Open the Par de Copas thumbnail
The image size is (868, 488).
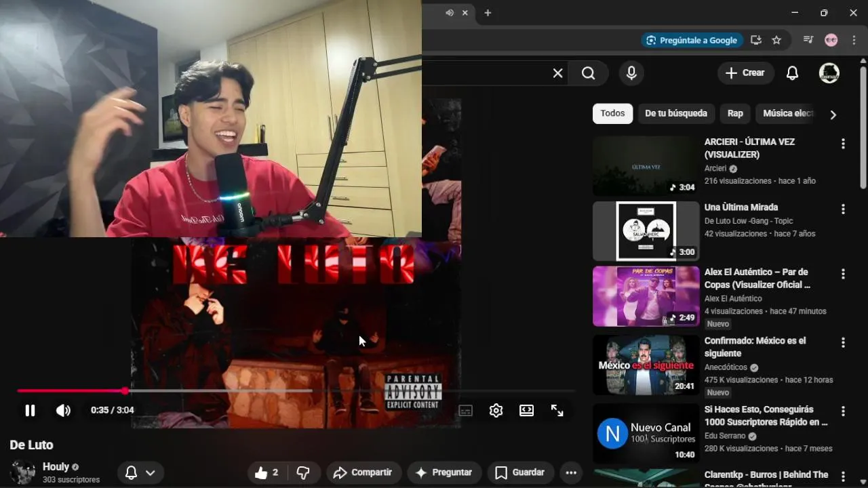point(646,296)
